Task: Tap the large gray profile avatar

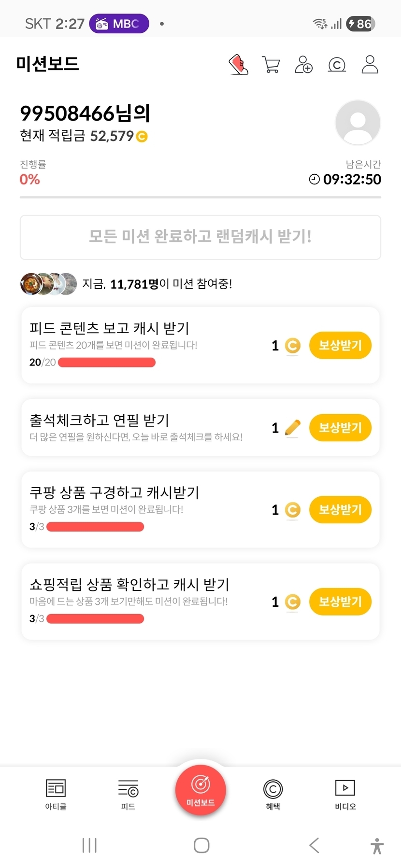Action: point(358,123)
